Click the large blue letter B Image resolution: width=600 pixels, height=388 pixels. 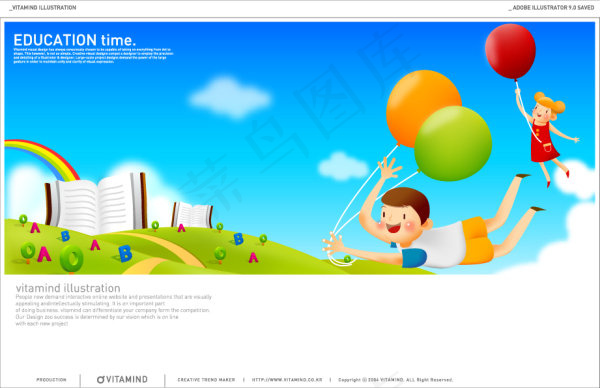pos(125,253)
